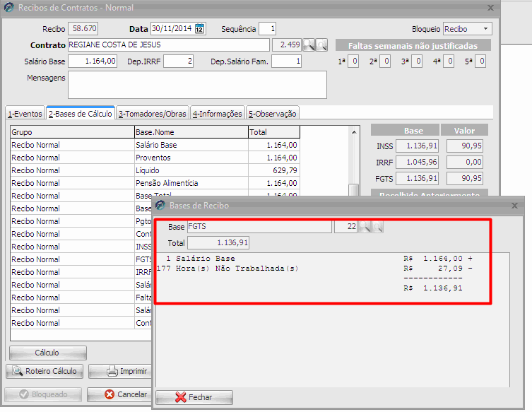Viewport: 532px width, 412px height.
Task: Click the Total field in Bases de Recibo
Action: click(218, 242)
